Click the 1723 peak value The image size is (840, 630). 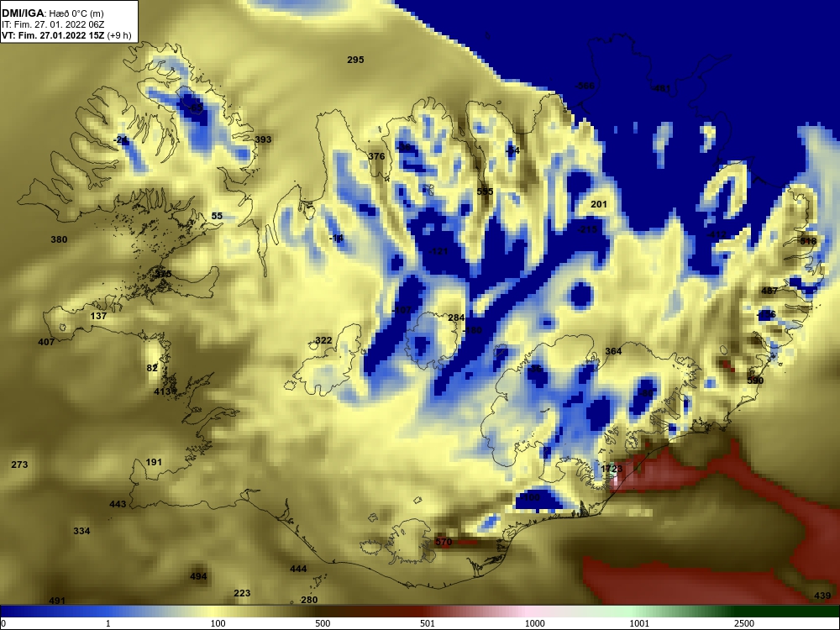tap(612, 469)
